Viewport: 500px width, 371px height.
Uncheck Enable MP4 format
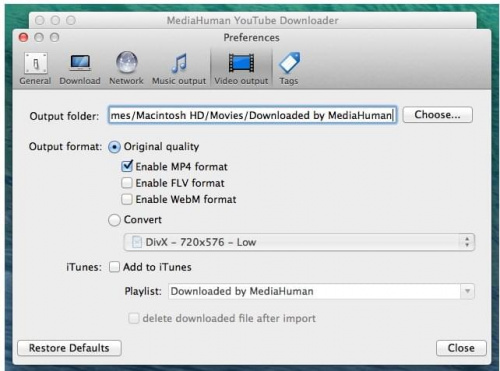[x=127, y=166]
